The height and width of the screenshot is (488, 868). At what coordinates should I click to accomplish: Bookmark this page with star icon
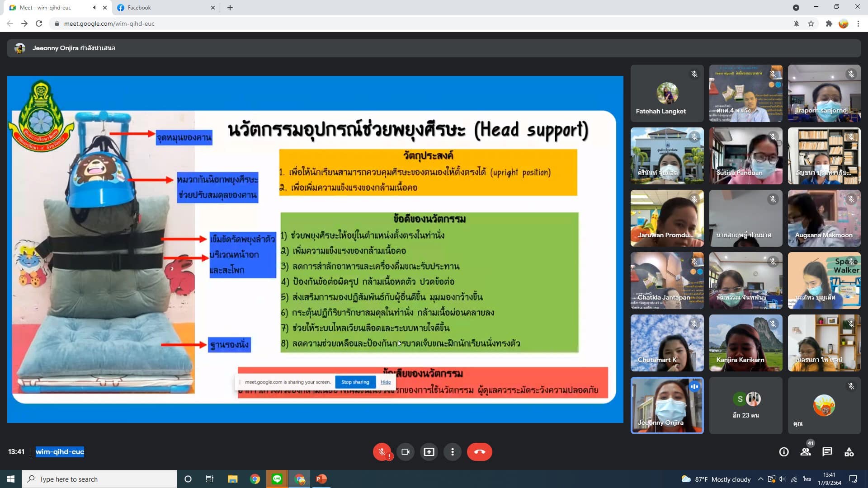(x=811, y=23)
